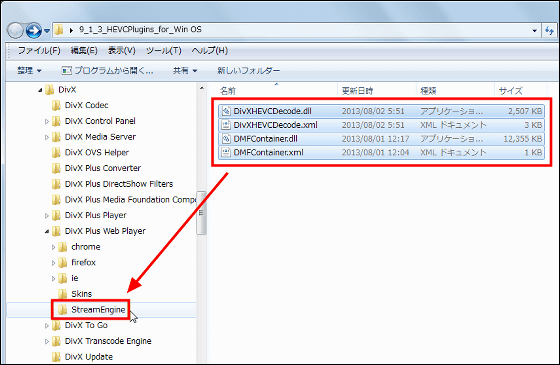Collapse DivX Plus Web Player node
Viewport: 560px width, 365px height.
pos(46,231)
